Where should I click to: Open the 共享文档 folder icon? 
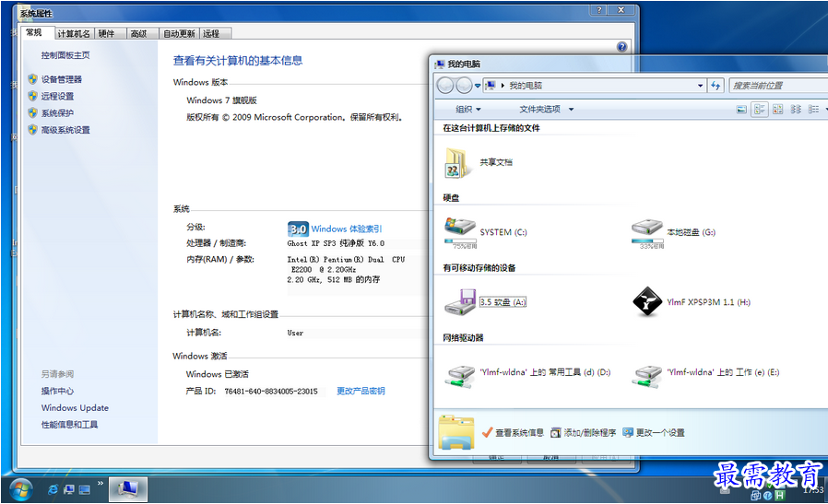[455, 162]
